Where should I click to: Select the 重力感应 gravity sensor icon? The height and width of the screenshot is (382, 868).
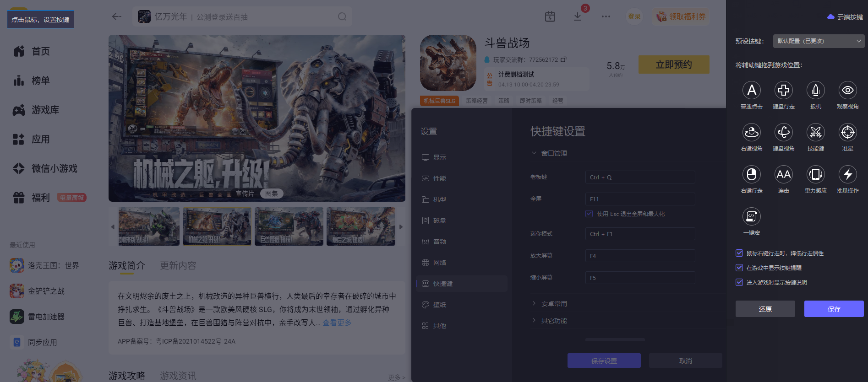816,174
